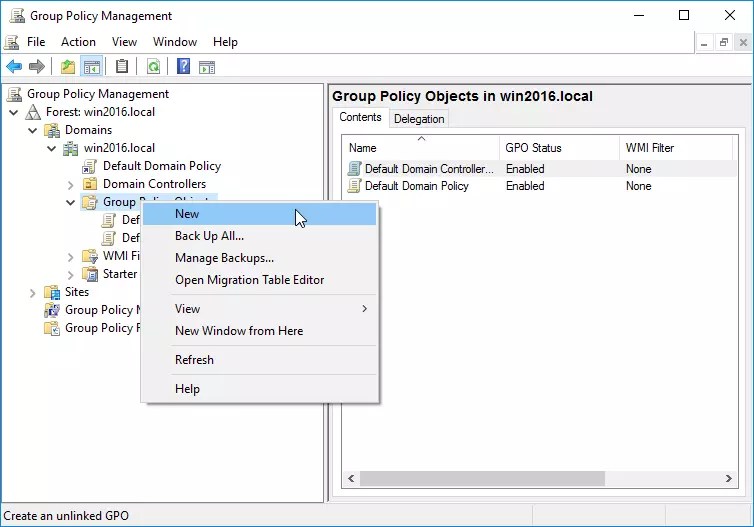Choose New Window from Here
Viewport: 754px width, 527px height.
click(260, 331)
